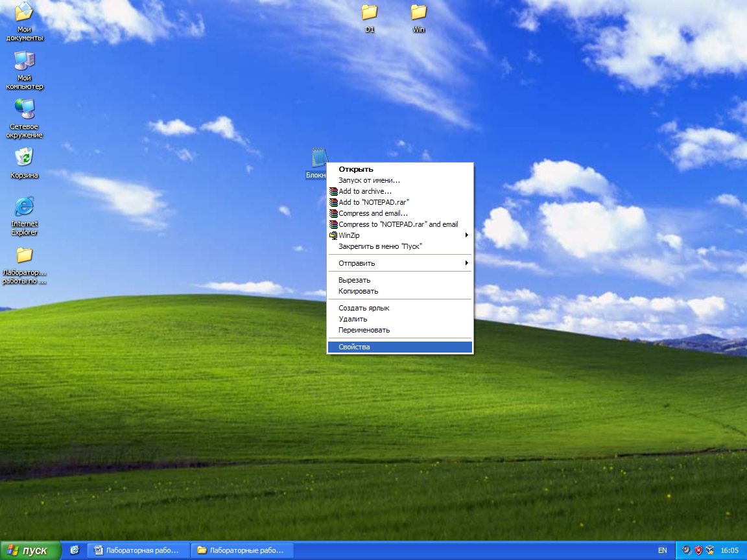Click the EN language indicator
Image resolution: width=747 pixels, height=560 pixels.
pos(662,550)
